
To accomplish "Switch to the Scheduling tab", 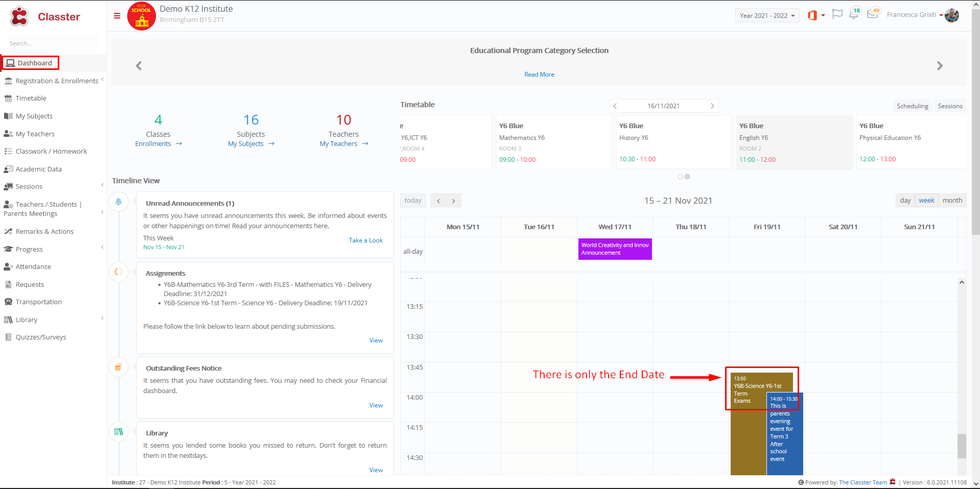I will click(912, 106).
